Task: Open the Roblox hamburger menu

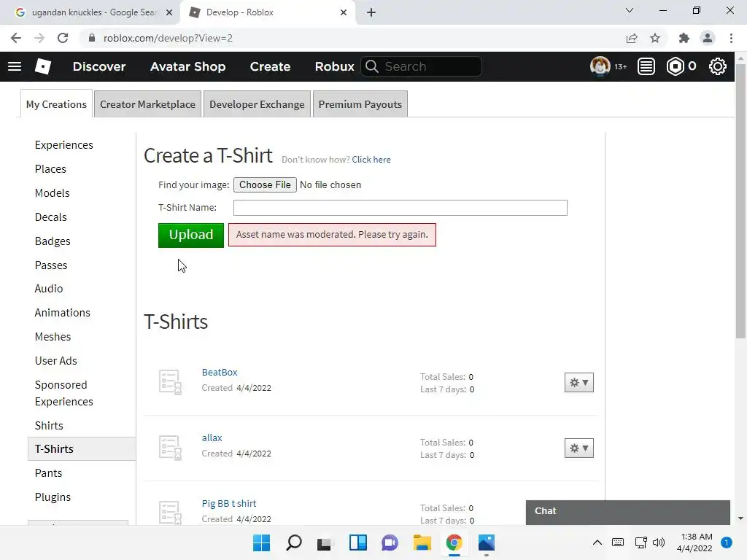Action: pyautogui.click(x=15, y=66)
